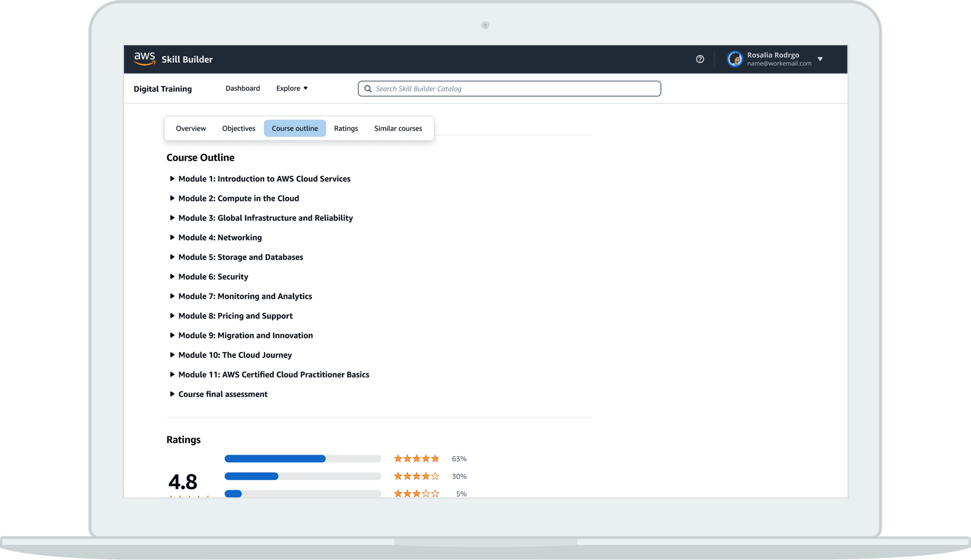The width and height of the screenshot is (971, 560).
Task: Open the Similar courses tab
Action: 398,128
